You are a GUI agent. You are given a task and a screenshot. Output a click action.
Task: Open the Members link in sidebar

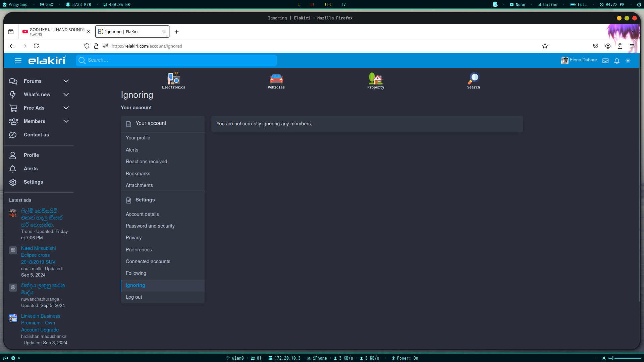point(34,121)
